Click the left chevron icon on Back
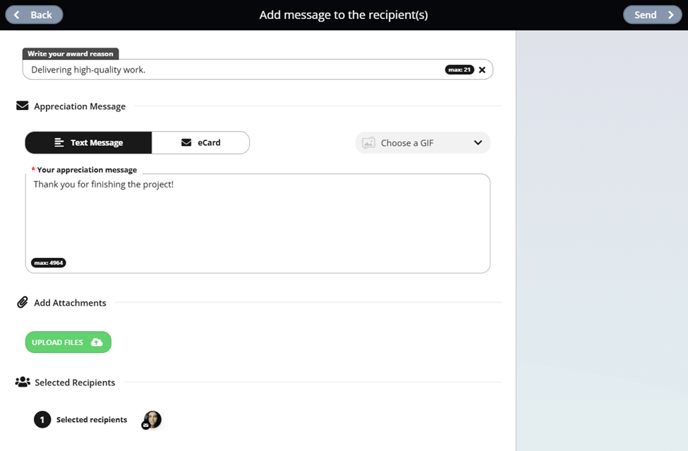 17,15
